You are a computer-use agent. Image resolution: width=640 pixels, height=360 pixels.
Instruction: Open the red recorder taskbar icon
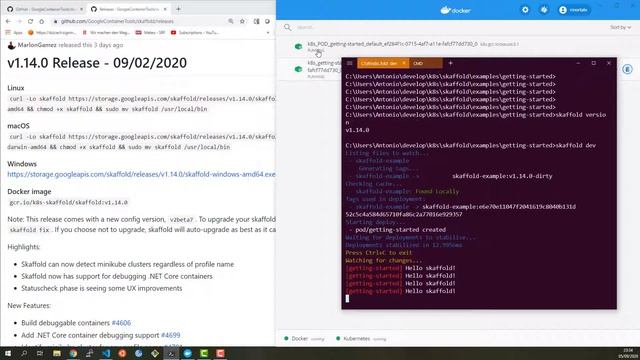220,353
